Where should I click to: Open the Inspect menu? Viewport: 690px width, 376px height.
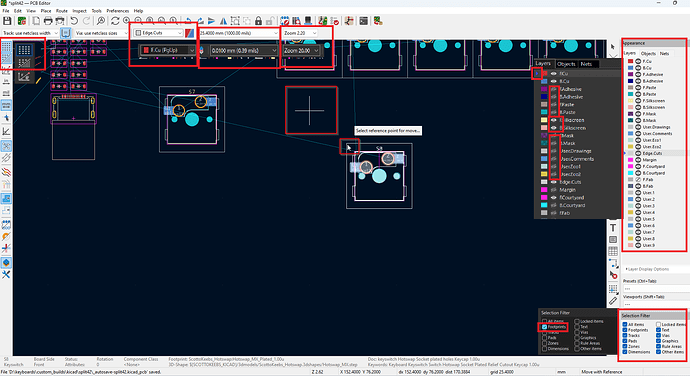point(79,11)
